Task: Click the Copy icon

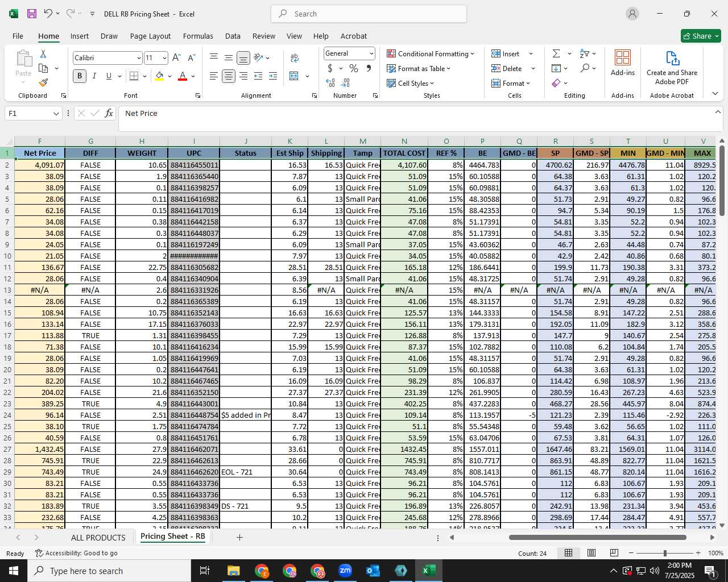Action: (x=43, y=68)
